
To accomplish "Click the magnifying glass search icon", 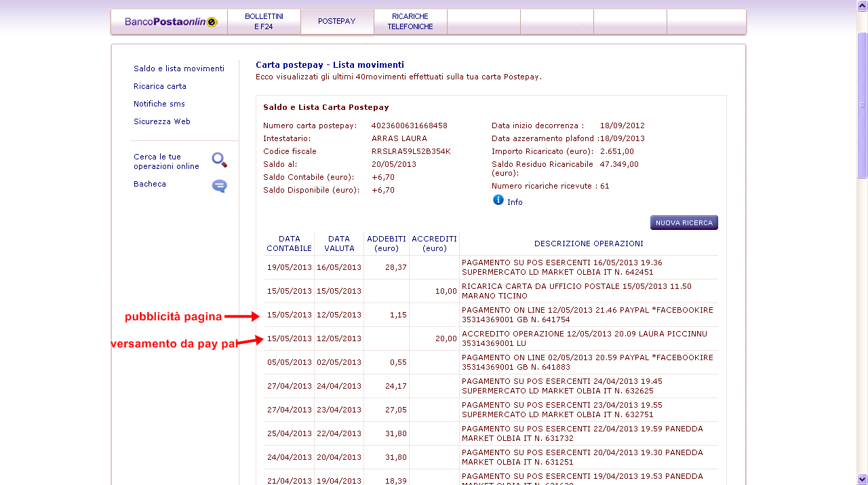I will [219, 160].
